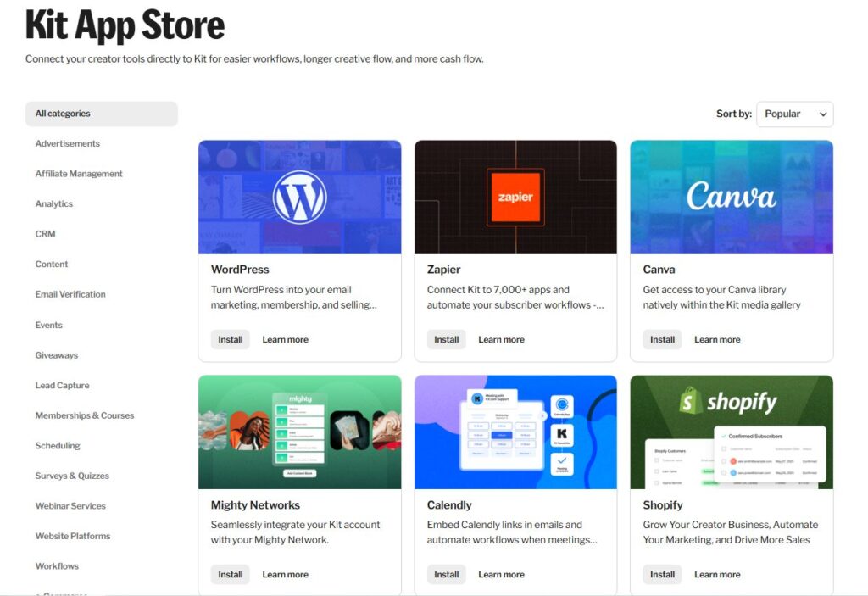Open the Analytics category
Viewport: 868px width, 596px height.
click(x=53, y=203)
